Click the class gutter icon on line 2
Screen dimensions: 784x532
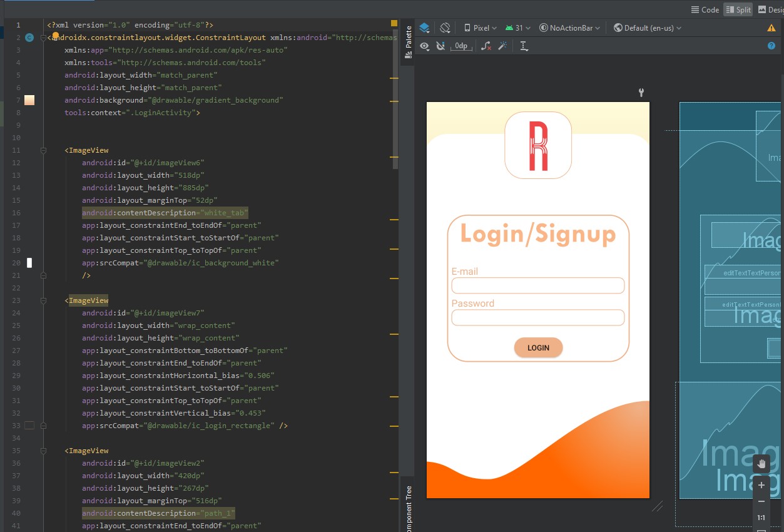pos(29,38)
